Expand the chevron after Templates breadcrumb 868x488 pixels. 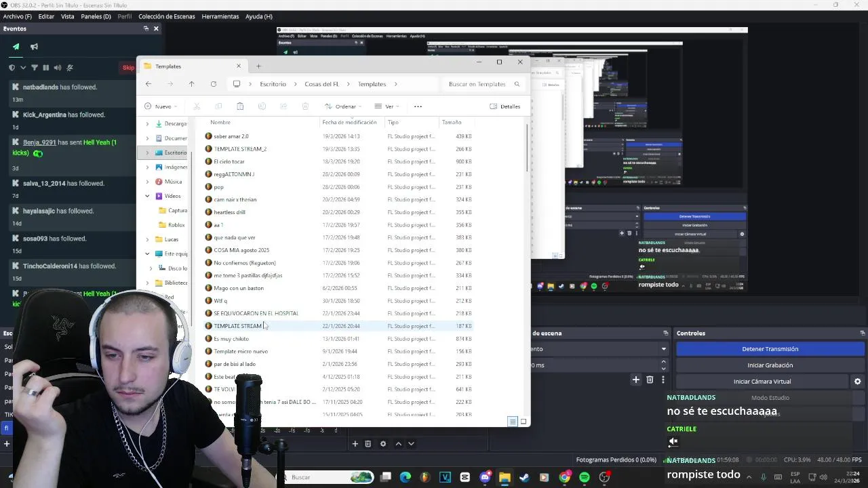395,84
